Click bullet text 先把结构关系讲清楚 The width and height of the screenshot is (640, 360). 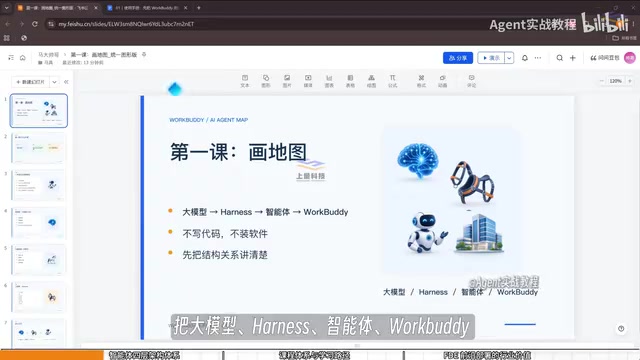pyautogui.click(x=225, y=255)
